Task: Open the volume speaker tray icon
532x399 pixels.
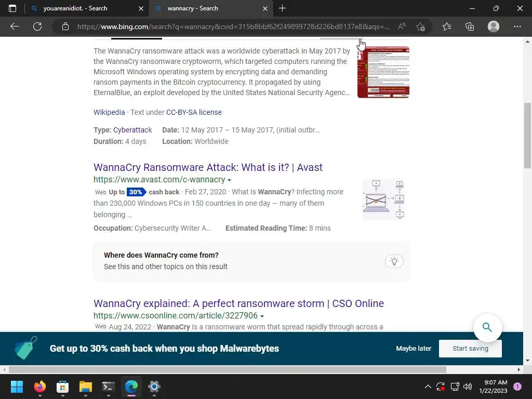Action: coord(468,387)
